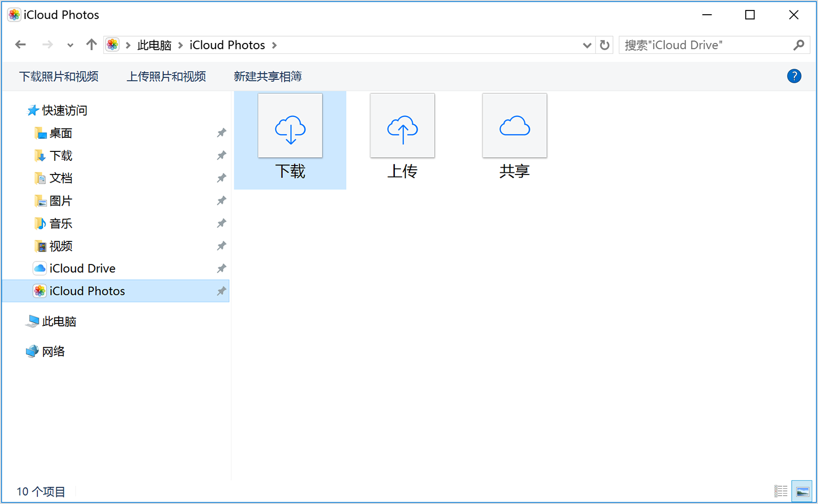Viewport: 818px width, 504px height.
Task: Navigate to 此电脑 via breadcrumb link
Action: (x=154, y=45)
